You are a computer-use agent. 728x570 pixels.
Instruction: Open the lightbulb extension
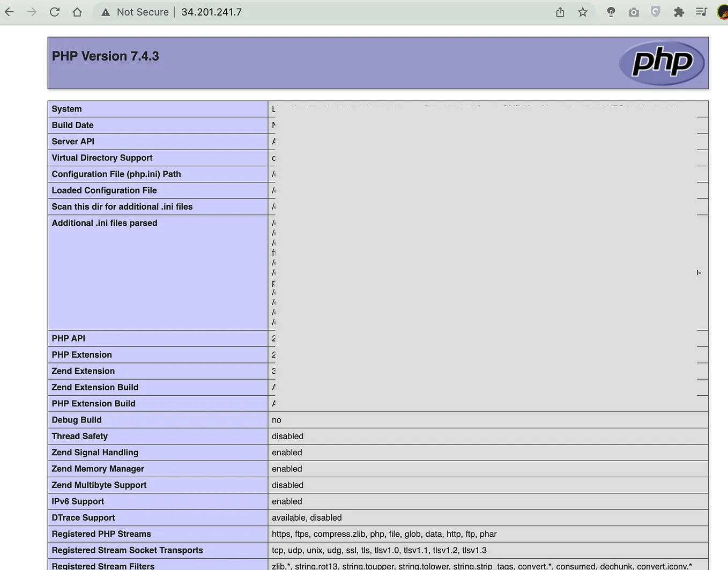[x=611, y=12]
